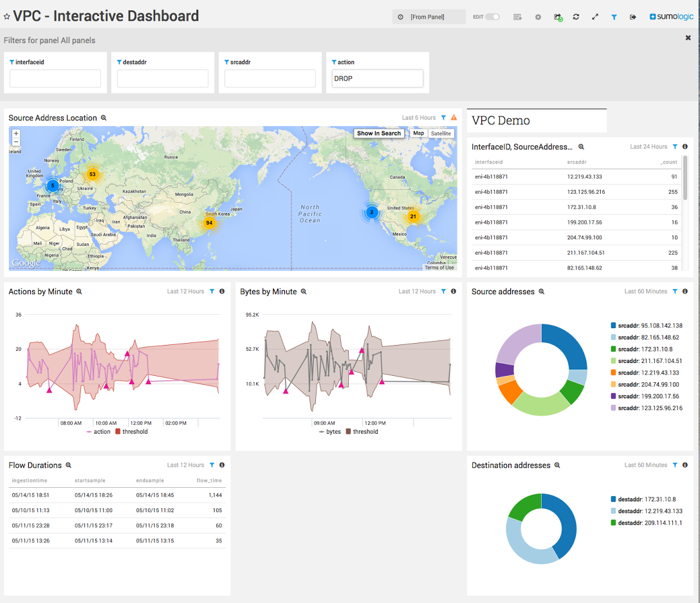This screenshot has width=700, height=603.
Task: Click Flow Durations filter funnel
Action: point(212,465)
